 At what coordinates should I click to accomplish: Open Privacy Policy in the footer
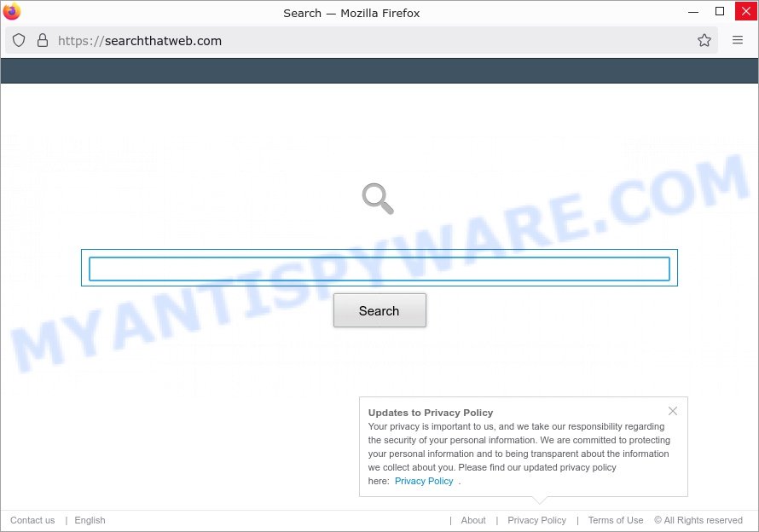(536, 520)
